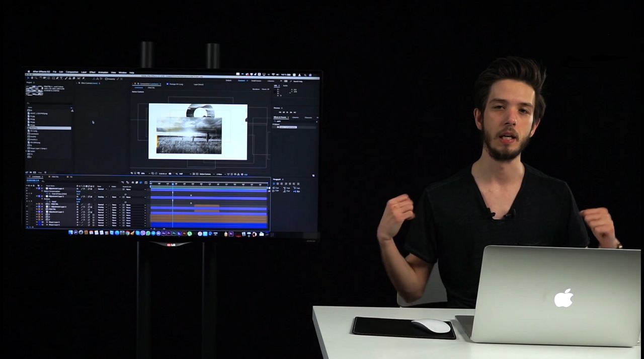Viewport: 644px width, 359px height.
Task: Open the Active Camera view dropdown
Action: point(206,174)
